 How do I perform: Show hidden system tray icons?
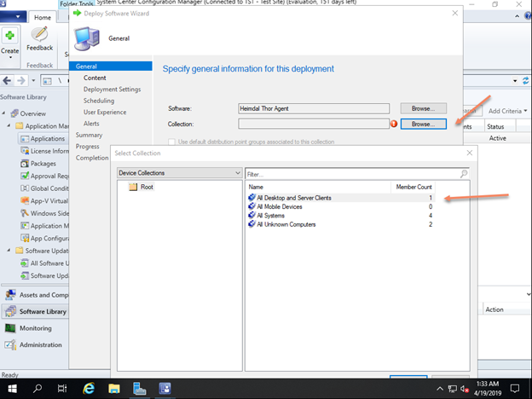[439, 389]
